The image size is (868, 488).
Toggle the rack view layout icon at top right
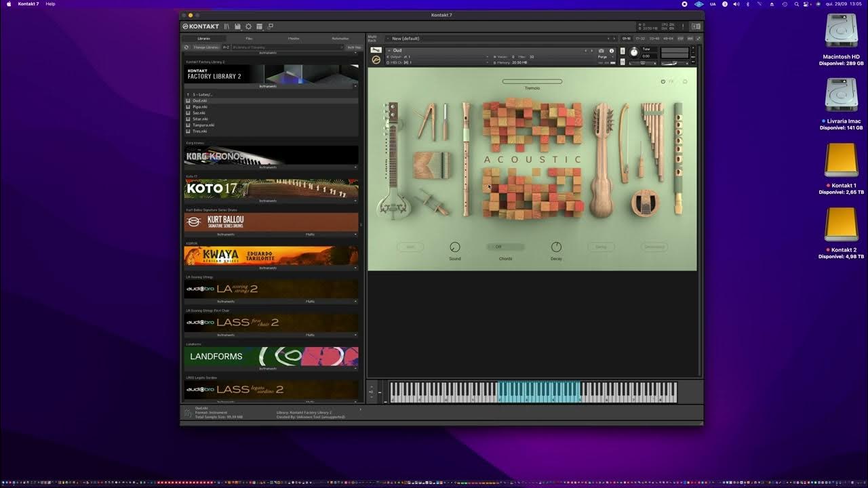696,26
